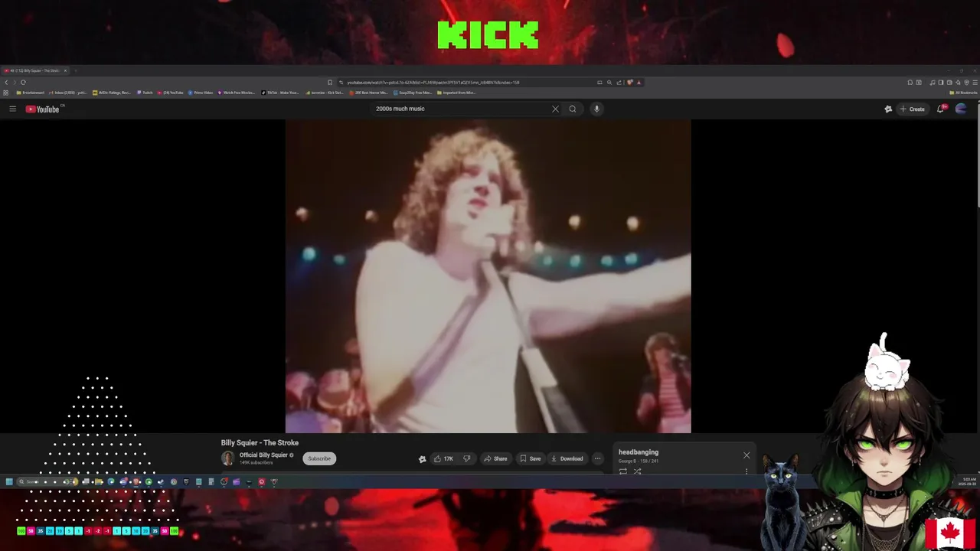This screenshot has width=980, height=551.
Task: Download the video
Action: point(567,458)
